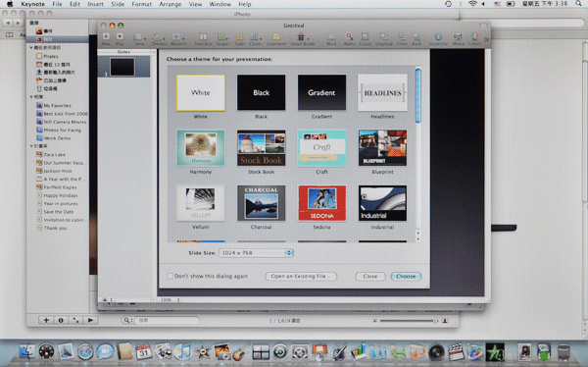
Task: Click the theme chooser vertical scrollbar
Action: [x=418, y=95]
